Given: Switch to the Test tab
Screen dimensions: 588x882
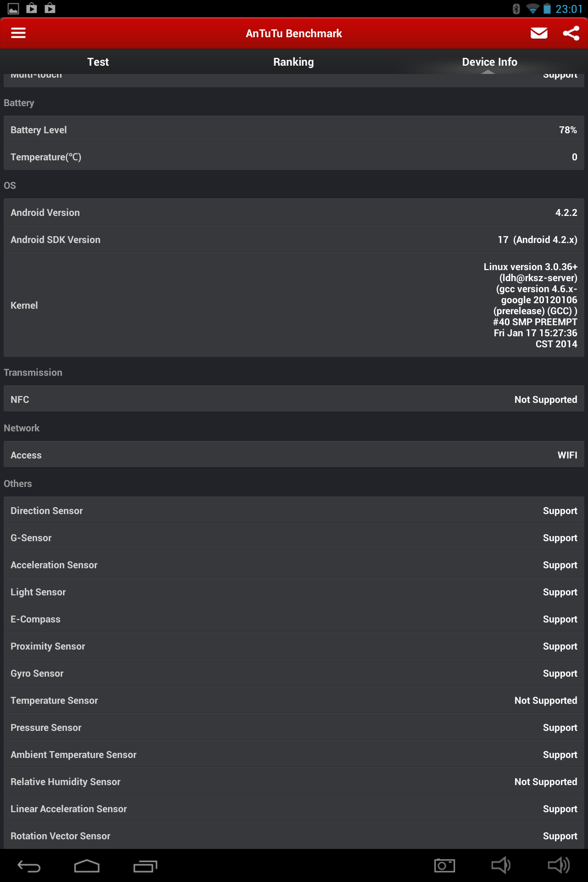Looking at the screenshot, I should [x=98, y=62].
